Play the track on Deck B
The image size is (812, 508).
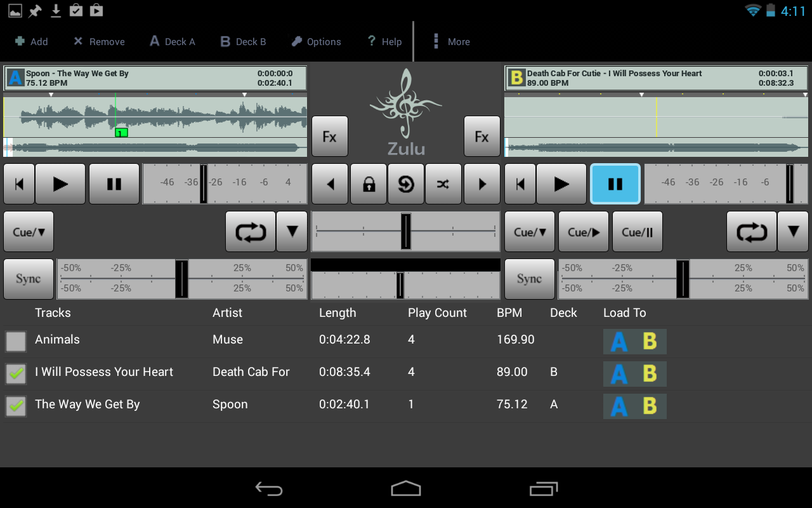pos(561,184)
